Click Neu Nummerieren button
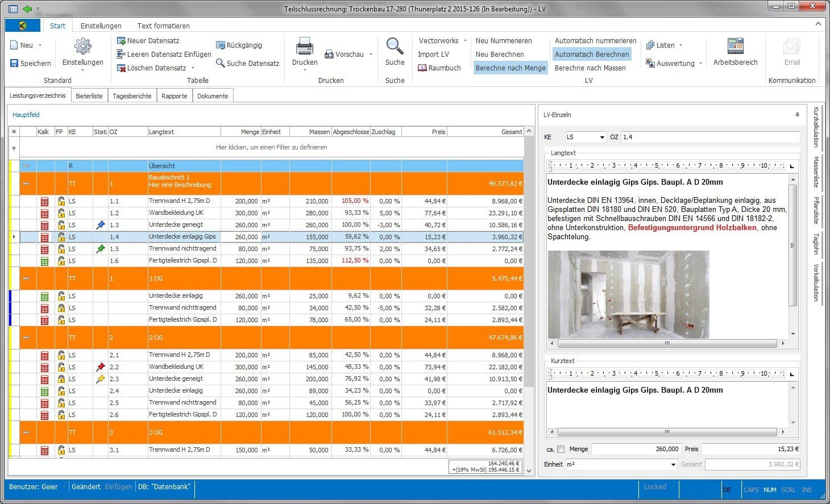Viewport: 830px width, 504px height. [504, 41]
